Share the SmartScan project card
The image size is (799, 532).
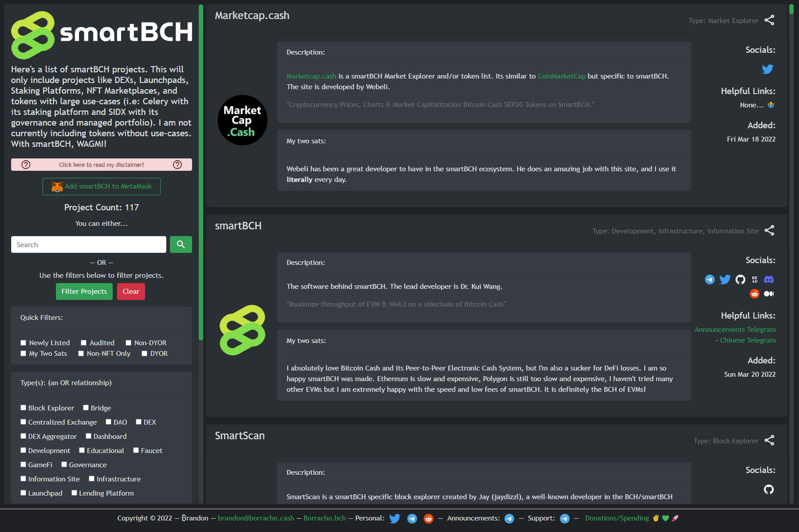pos(769,441)
